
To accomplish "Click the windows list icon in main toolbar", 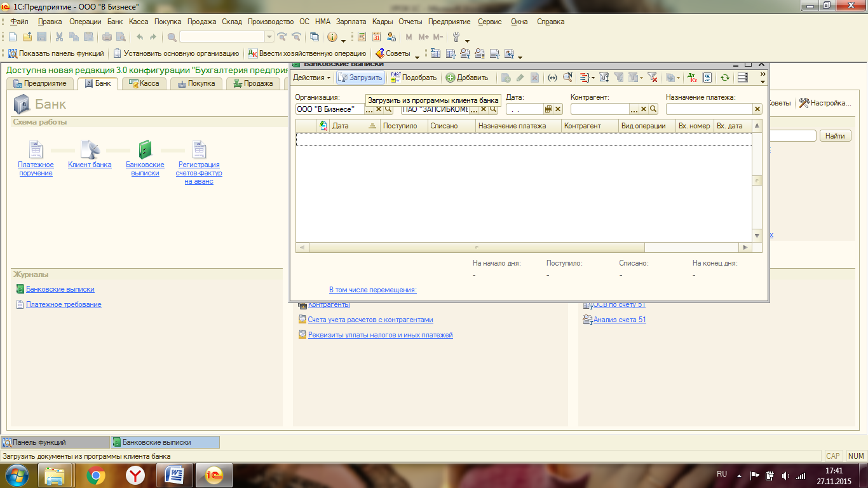I will tap(314, 37).
